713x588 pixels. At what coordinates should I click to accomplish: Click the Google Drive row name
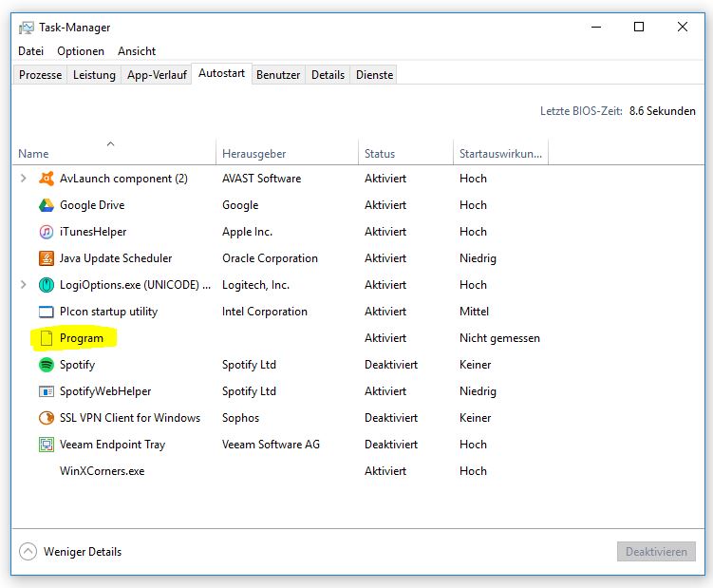click(x=92, y=205)
